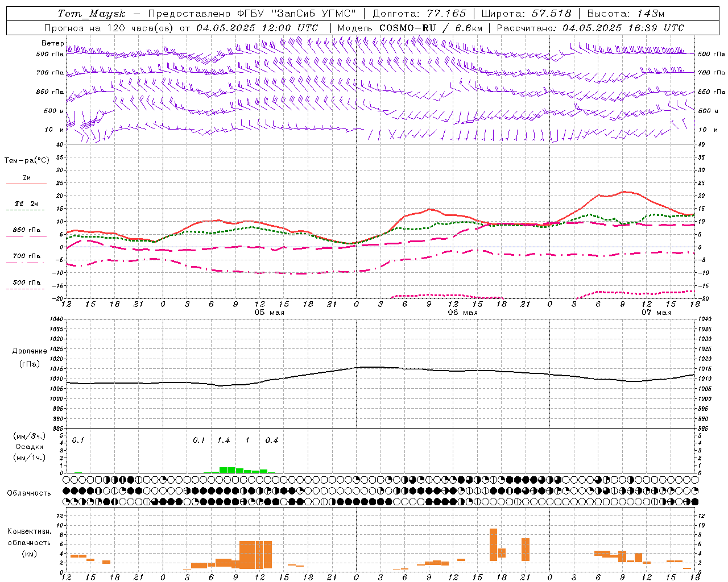728x582 pixels.
Task: Click the 'Конвективн.' convective cloud label
Action: [30, 531]
